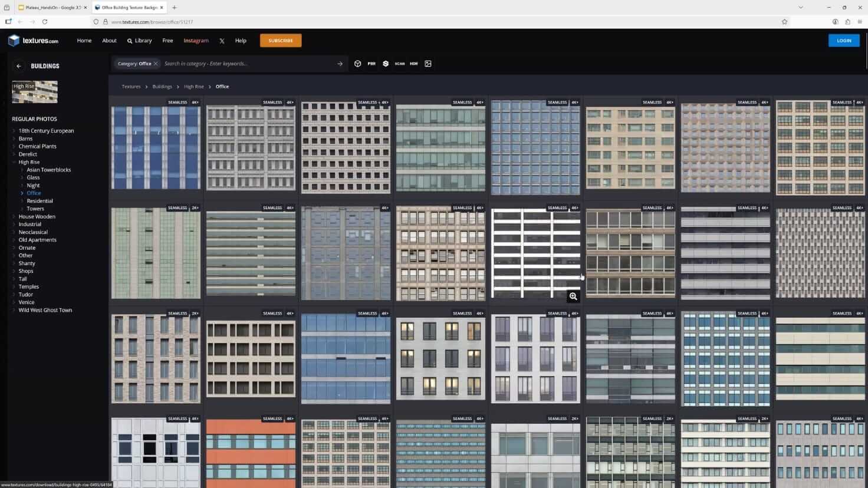Viewport: 868px width, 488px height.
Task: Go to the Free menu item
Action: [167, 41]
